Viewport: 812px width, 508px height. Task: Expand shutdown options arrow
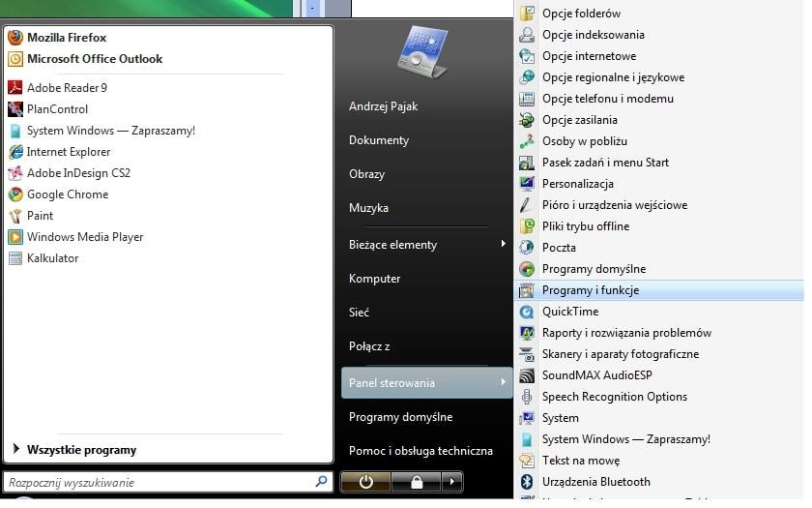point(451,481)
